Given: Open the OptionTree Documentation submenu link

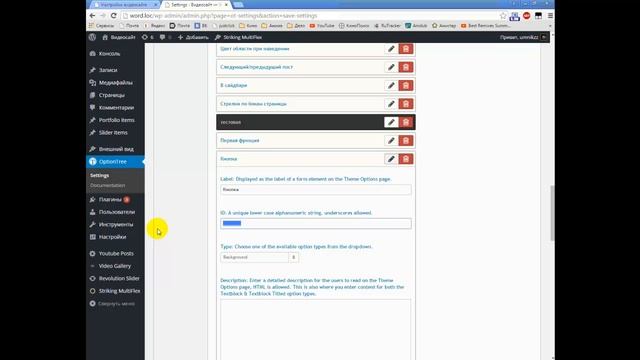Looking at the screenshot, I should (x=107, y=185).
